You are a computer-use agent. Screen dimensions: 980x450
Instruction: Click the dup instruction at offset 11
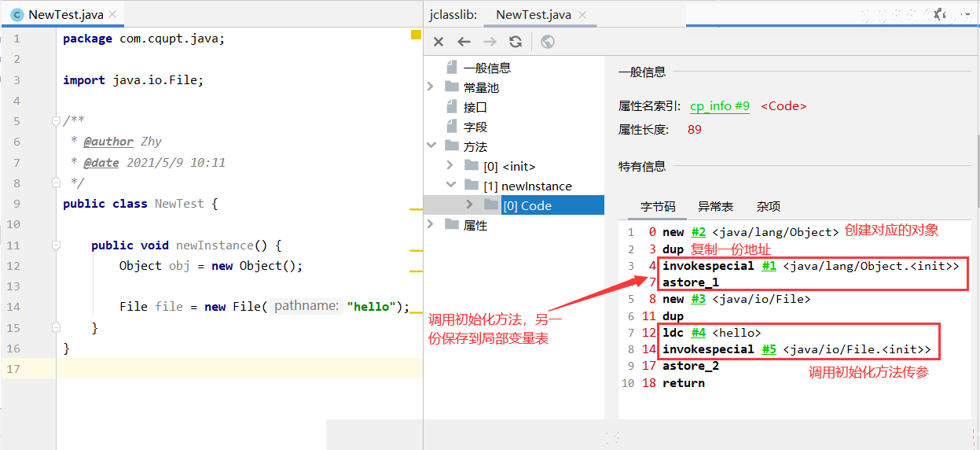pos(674,316)
